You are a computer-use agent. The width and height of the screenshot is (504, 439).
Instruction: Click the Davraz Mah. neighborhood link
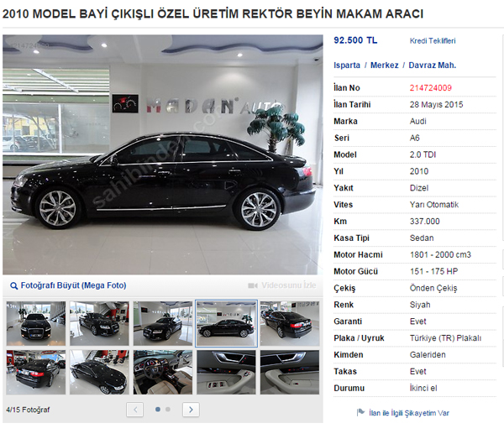pos(433,65)
